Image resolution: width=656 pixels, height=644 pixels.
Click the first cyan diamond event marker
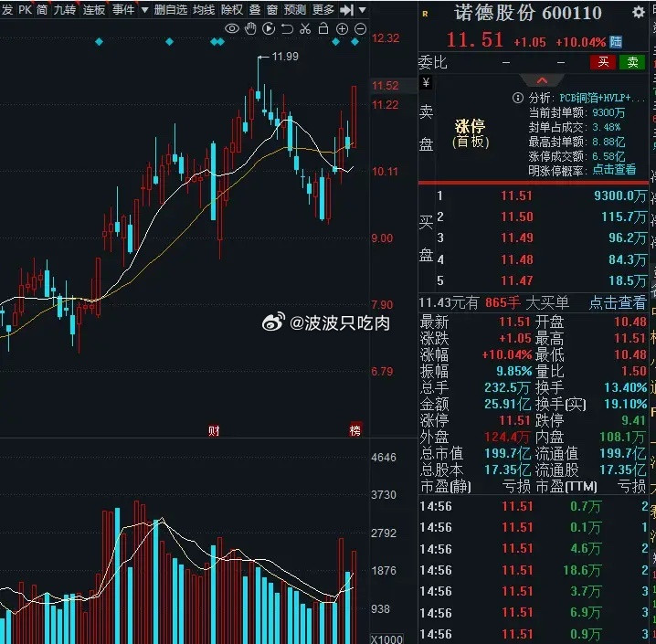click(x=100, y=42)
